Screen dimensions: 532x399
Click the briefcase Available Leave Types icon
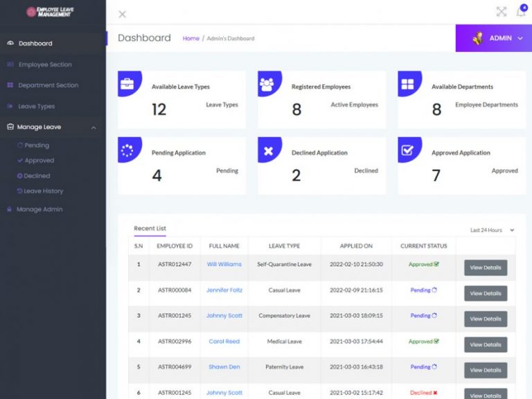[127, 84]
